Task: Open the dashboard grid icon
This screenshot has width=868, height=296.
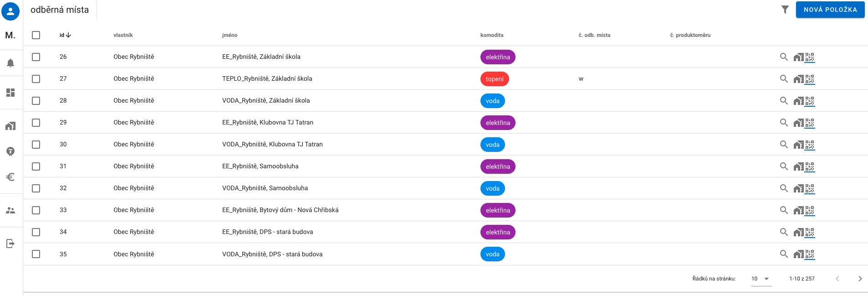Action: tap(10, 93)
